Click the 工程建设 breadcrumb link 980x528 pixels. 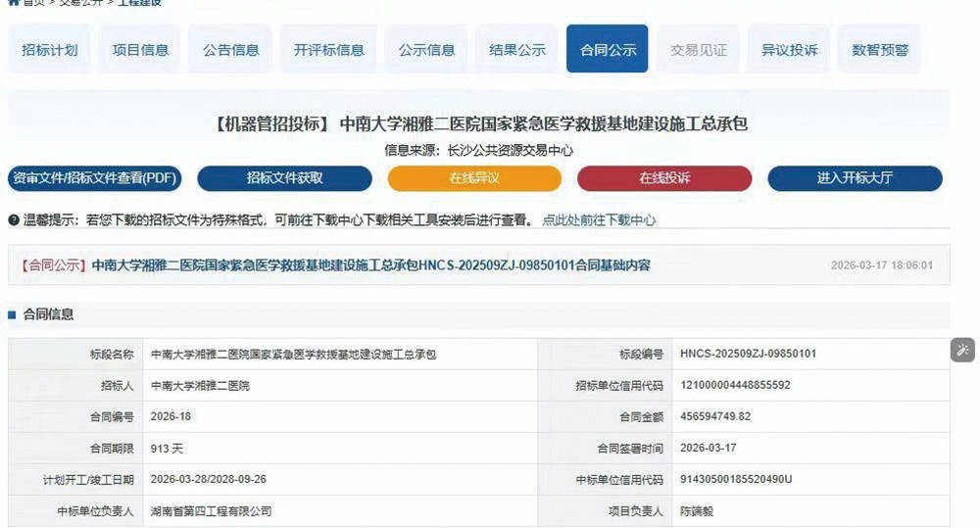(x=139, y=3)
